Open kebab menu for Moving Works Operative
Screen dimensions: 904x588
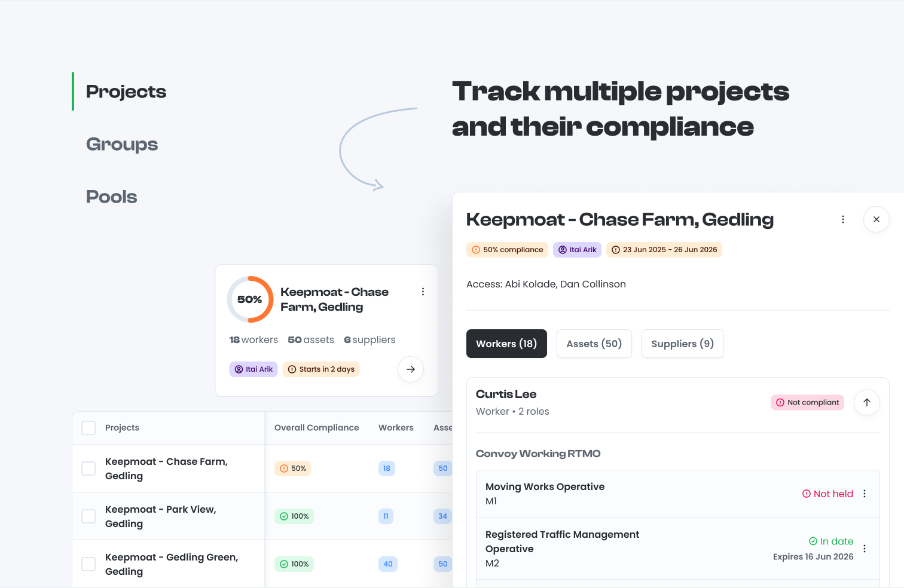[865, 494]
